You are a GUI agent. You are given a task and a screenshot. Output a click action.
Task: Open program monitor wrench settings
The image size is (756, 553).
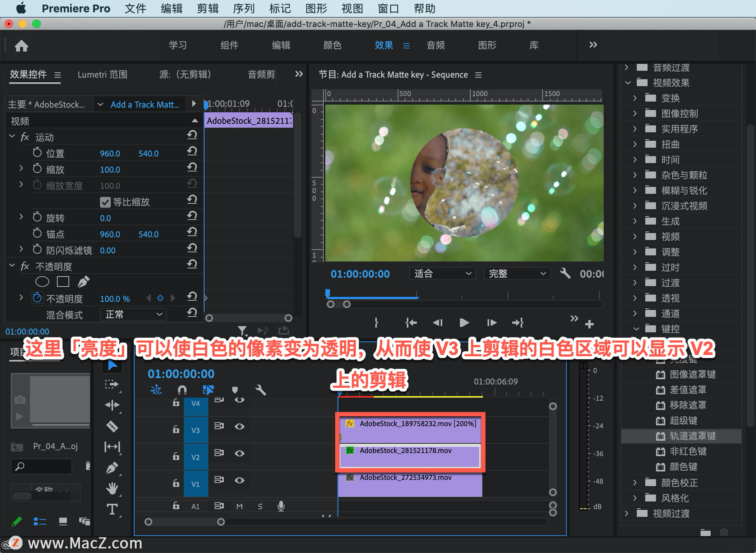(565, 273)
